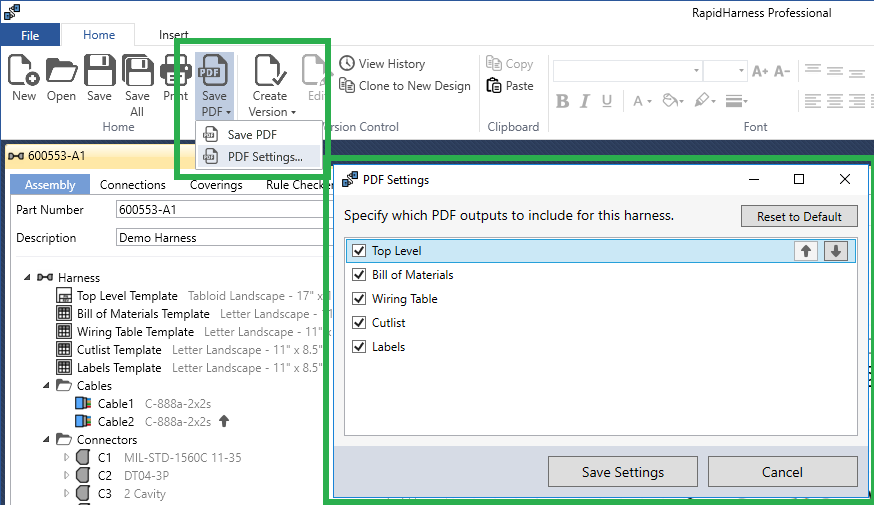
Task: Select Cable1 in the tree
Action: point(115,404)
